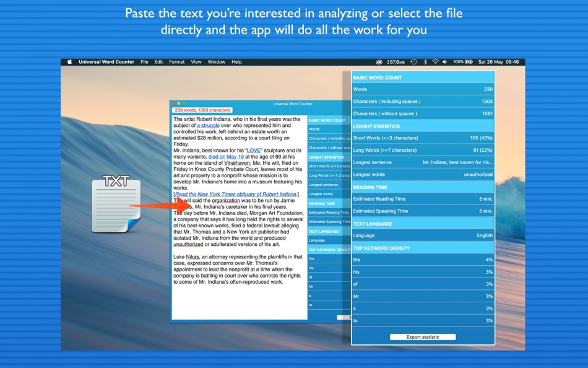Click TOP KEYWORD DENSITY header in enlarged panel

click(423, 248)
